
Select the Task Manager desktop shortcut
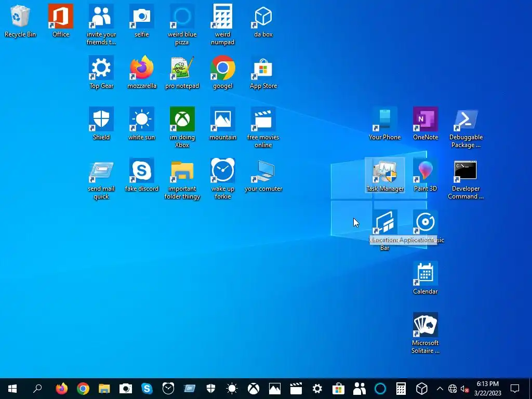pos(385,176)
